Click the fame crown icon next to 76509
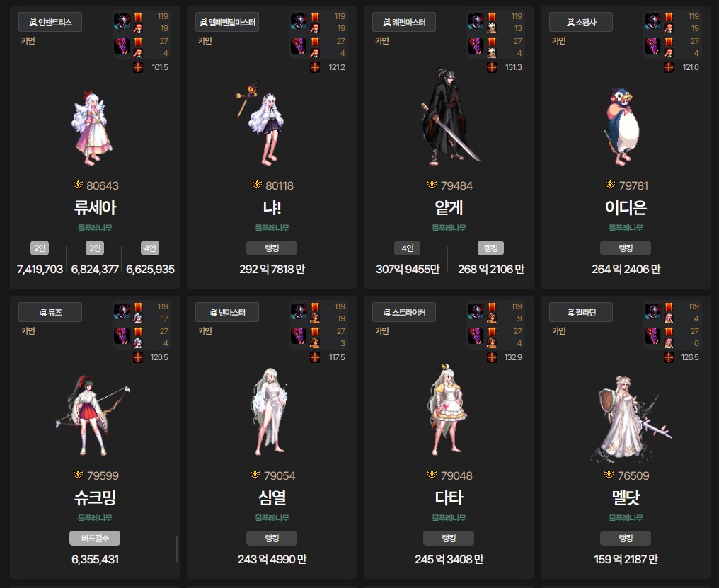 click(x=609, y=475)
